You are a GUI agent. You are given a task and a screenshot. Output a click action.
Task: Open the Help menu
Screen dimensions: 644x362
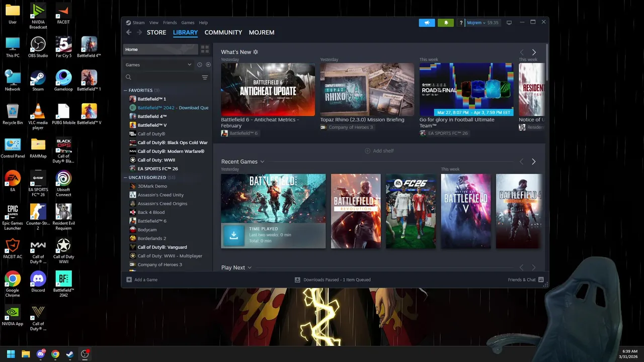point(203,23)
